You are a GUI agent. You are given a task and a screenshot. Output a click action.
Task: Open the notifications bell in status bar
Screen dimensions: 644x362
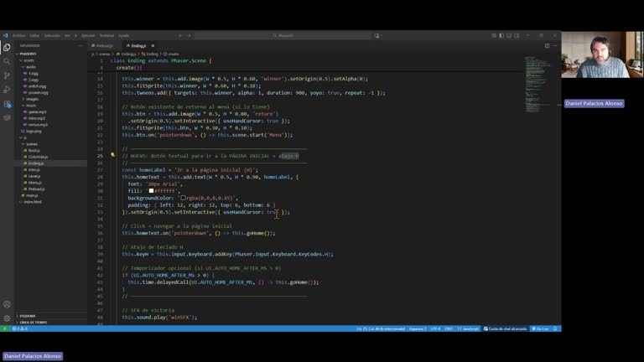[555, 328]
